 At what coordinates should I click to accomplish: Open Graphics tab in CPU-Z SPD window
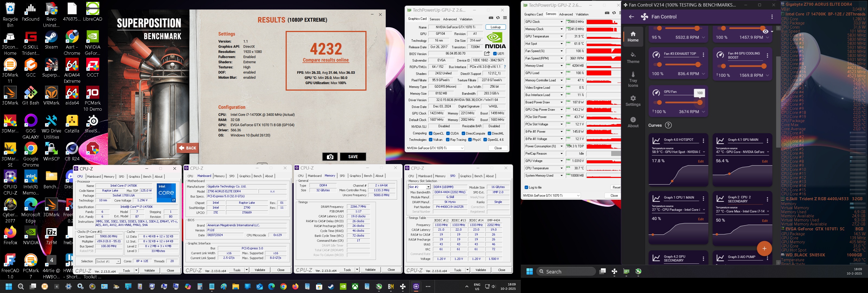465,176
